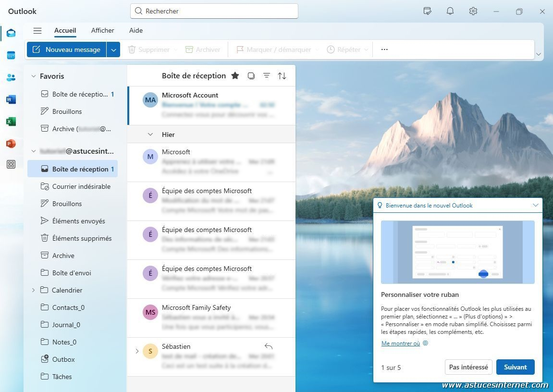Click the Rechercher search field
The height and width of the screenshot is (392, 553).
[x=214, y=11]
